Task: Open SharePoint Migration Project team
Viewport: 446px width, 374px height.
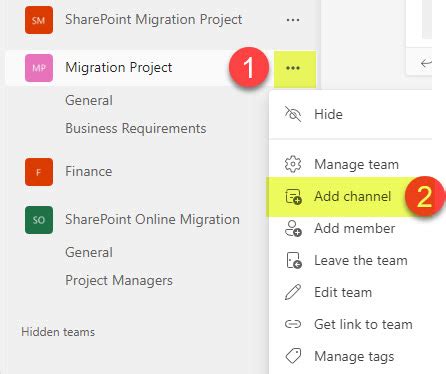Action: tap(154, 19)
